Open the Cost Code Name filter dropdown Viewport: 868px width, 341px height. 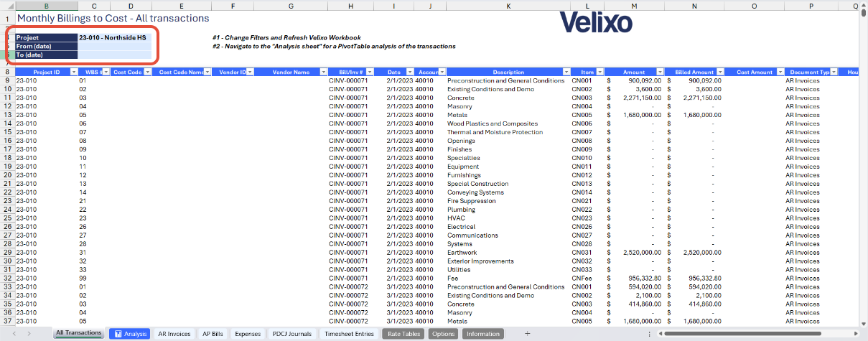coord(207,73)
